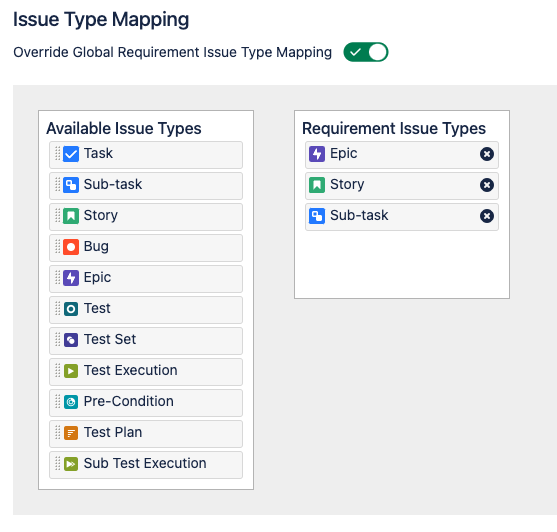This screenshot has width=557, height=532.
Task: Click the Test Set purple icon
Action: point(71,340)
